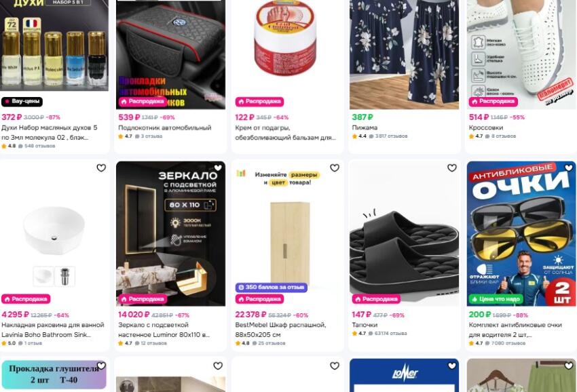Favorite the Lomer product with heart icon

point(452,366)
